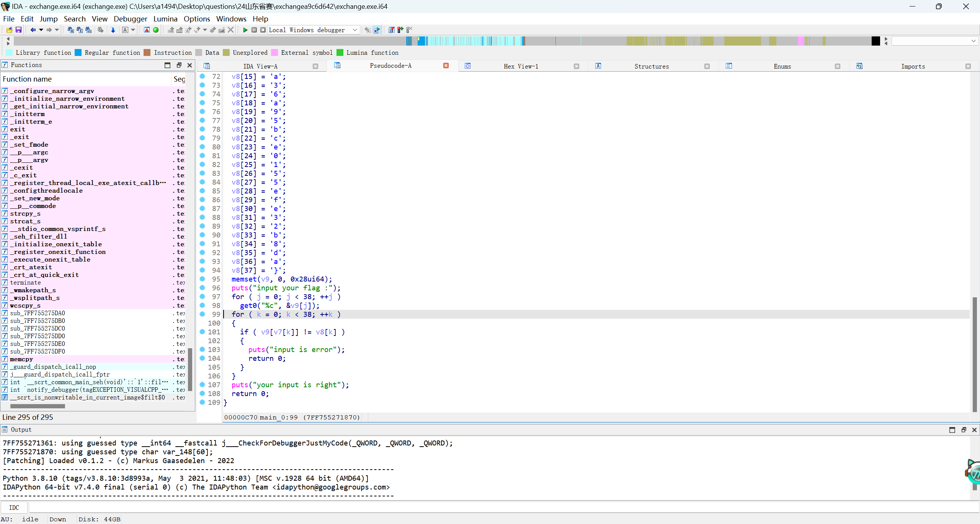
Task: Float the Functions panel
Action: (x=179, y=65)
